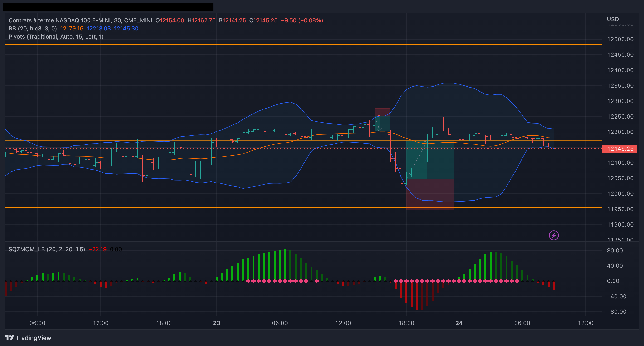Viewport: 644px width, 346px height.
Task: Click the top orange pivot line near 12500
Action: point(300,44)
